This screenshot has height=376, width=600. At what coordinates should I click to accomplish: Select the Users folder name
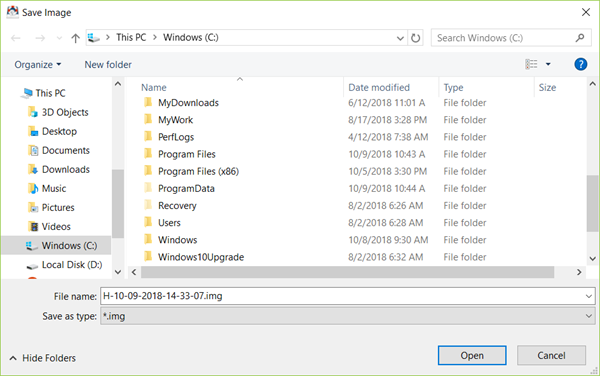(x=169, y=223)
